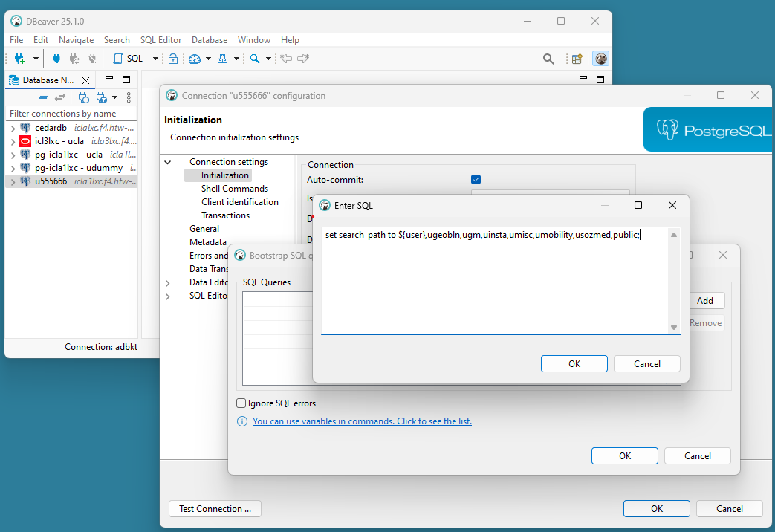Expand the cedardb connection node
The height and width of the screenshot is (532, 775).
point(13,128)
